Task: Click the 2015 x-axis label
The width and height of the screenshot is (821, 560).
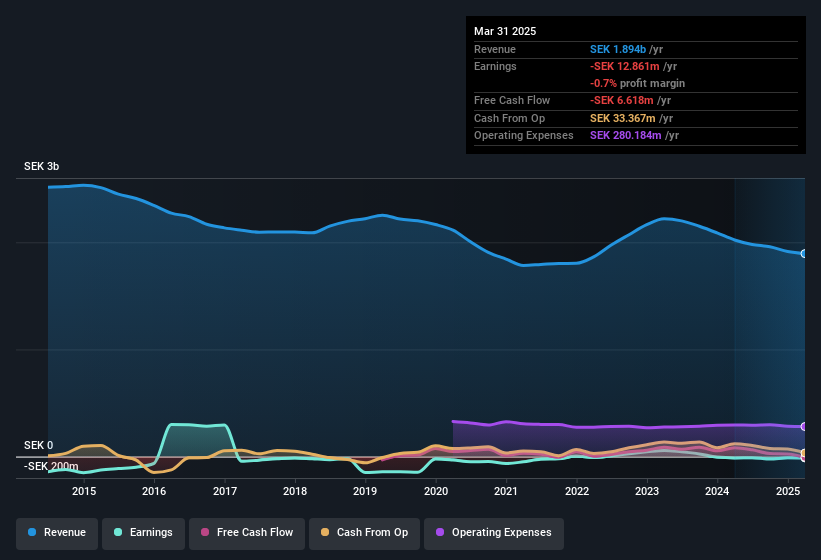Action: click(x=84, y=491)
